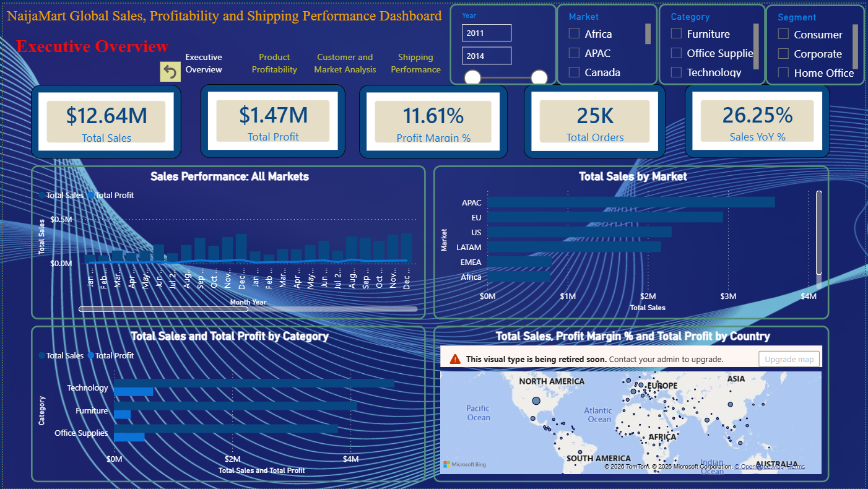Click 'Total Sales and Total Profit by Category' title
The height and width of the screenshot is (489, 868).
click(x=230, y=336)
